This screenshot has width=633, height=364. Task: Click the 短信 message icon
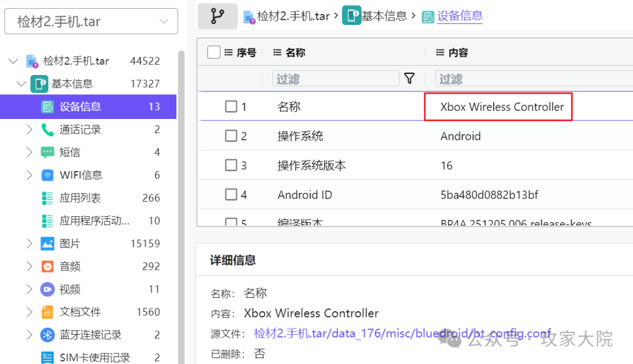coord(47,152)
